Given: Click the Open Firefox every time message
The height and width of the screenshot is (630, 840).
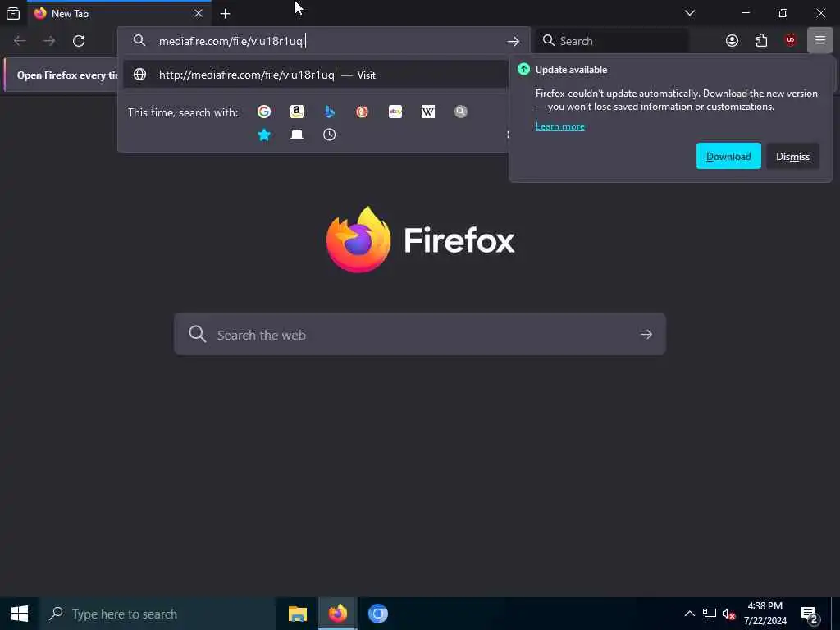Looking at the screenshot, I should [x=67, y=75].
